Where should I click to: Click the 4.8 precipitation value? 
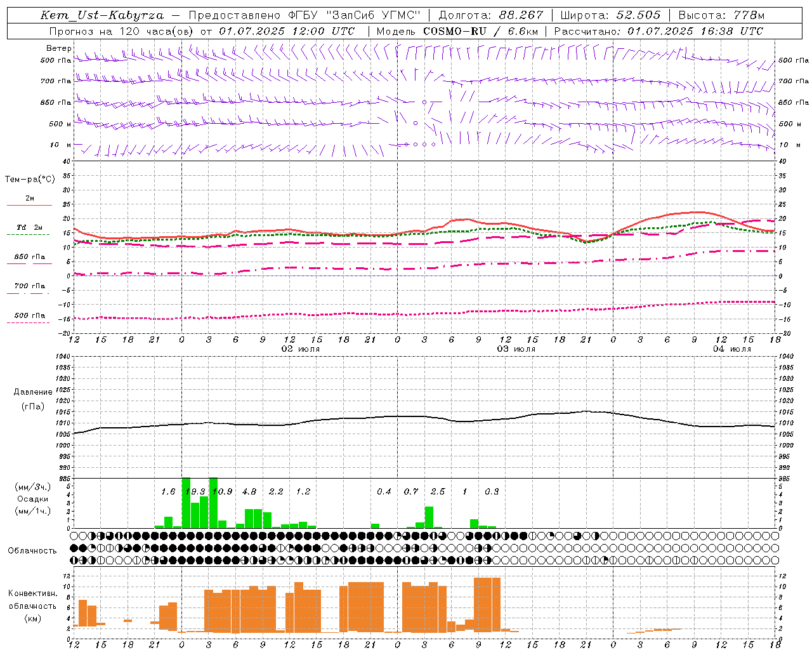coord(249,492)
